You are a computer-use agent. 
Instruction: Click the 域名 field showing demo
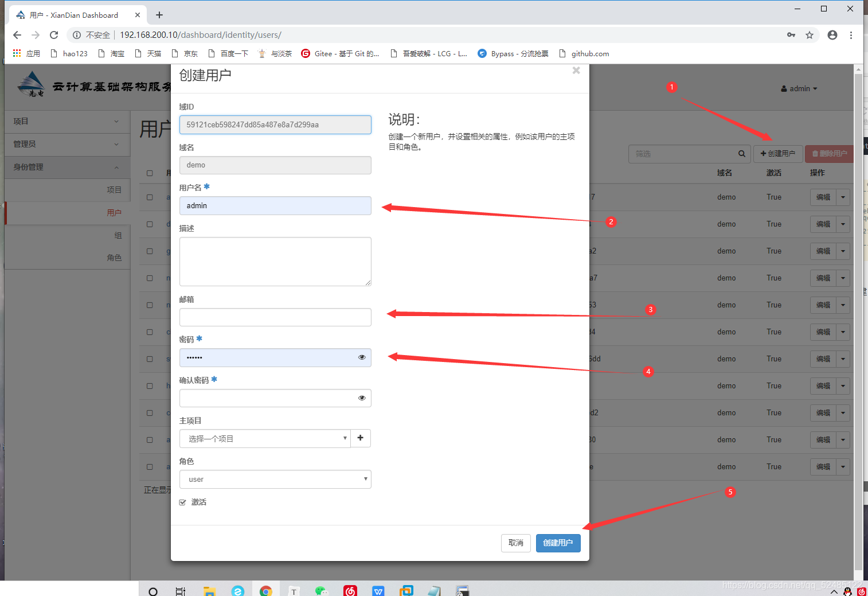275,165
